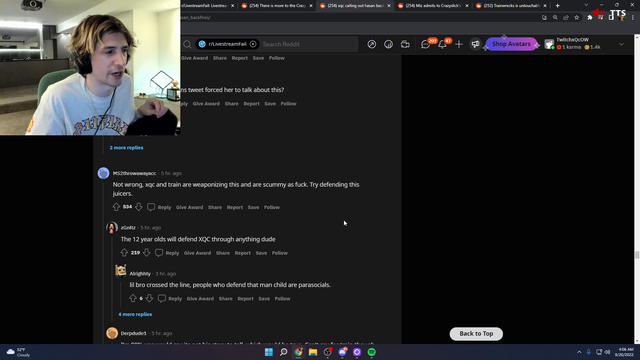This screenshot has height=360, width=640.
Task: Open MS2throwawayacc username link
Action: coord(134,173)
